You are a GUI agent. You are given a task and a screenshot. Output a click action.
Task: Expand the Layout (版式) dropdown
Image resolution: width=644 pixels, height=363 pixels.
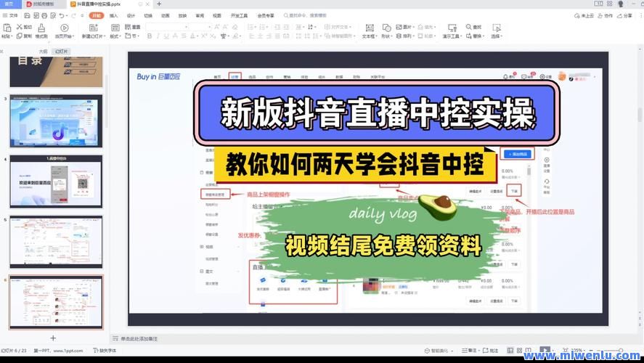tap(115, 36)
